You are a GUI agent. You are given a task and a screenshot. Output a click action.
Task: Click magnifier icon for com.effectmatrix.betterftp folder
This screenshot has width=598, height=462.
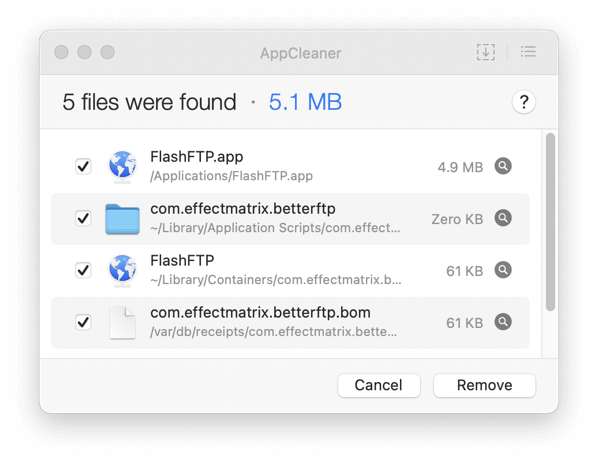click(x=503, y=218)
